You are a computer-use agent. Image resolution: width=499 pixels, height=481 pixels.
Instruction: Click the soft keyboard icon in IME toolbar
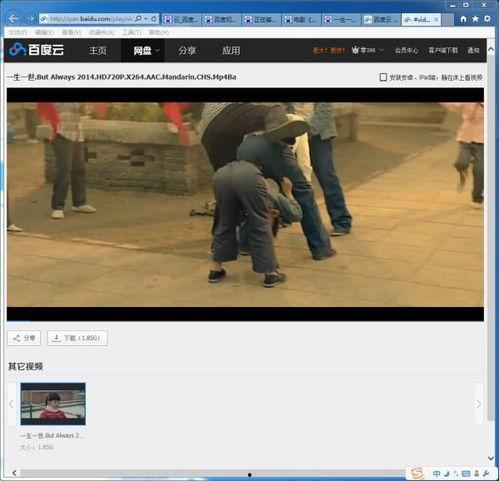(466, 473)
